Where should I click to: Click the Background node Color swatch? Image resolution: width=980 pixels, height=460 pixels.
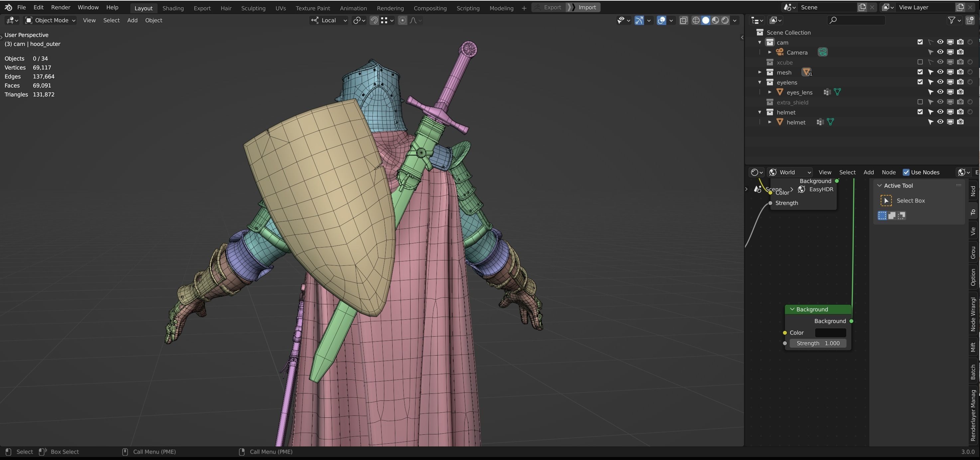point(830,332)
